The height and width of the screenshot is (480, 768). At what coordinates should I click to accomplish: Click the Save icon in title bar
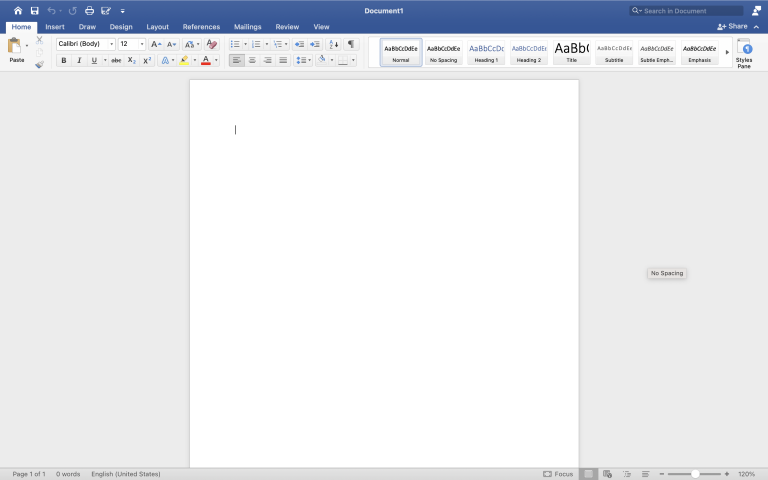pos(34,10)
